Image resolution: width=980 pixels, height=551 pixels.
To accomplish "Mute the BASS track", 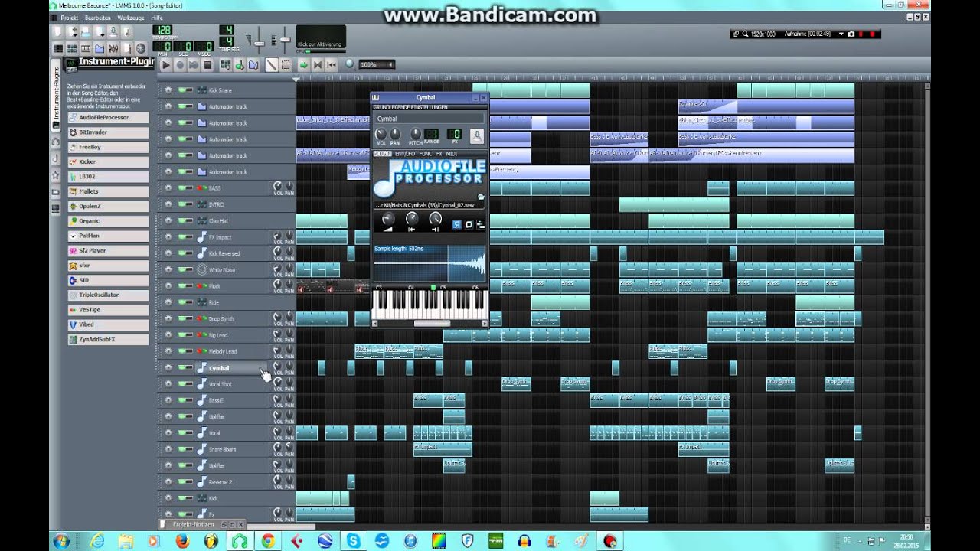I will click(184, 187).
